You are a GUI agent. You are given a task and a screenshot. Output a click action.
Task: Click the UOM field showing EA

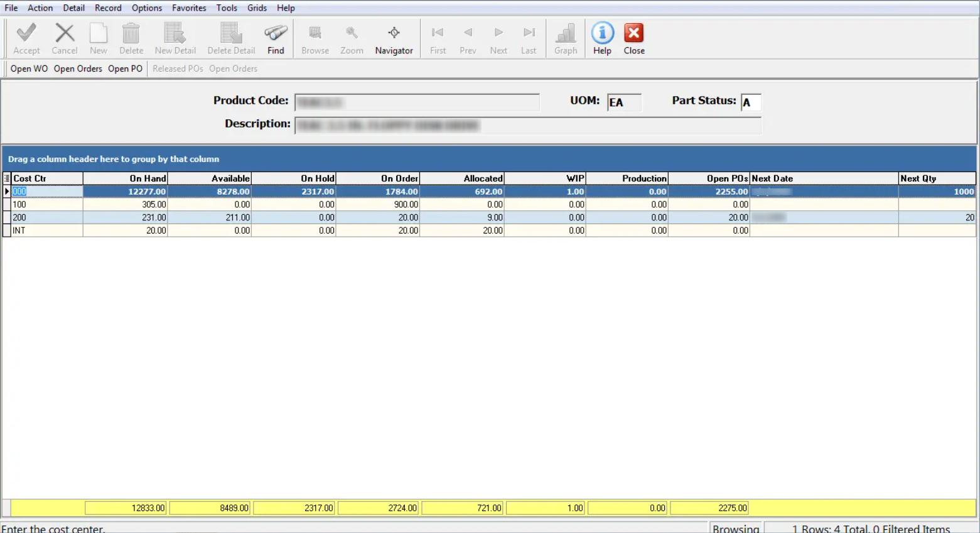(624, 102)
